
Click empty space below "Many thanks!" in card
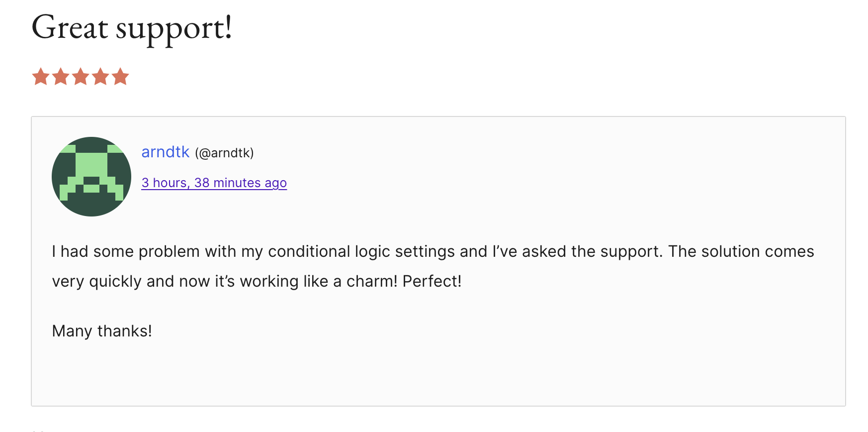pyautogui.click(x=437, y=373)
